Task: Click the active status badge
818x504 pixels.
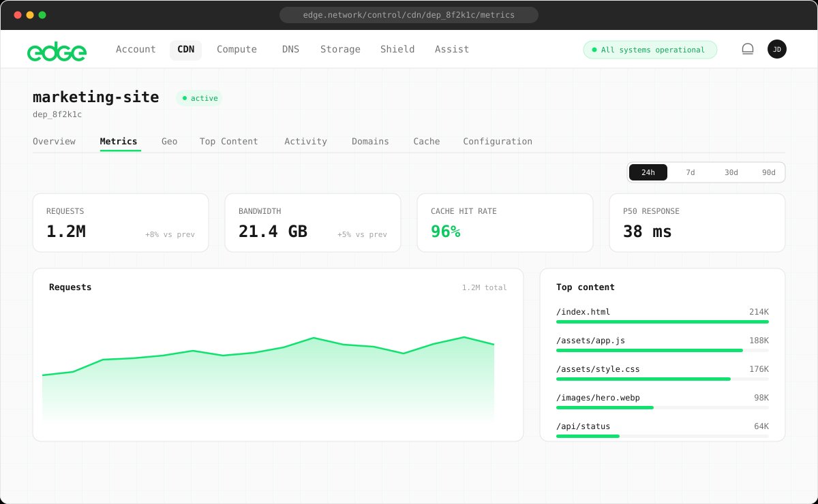Action: [199, 98]
